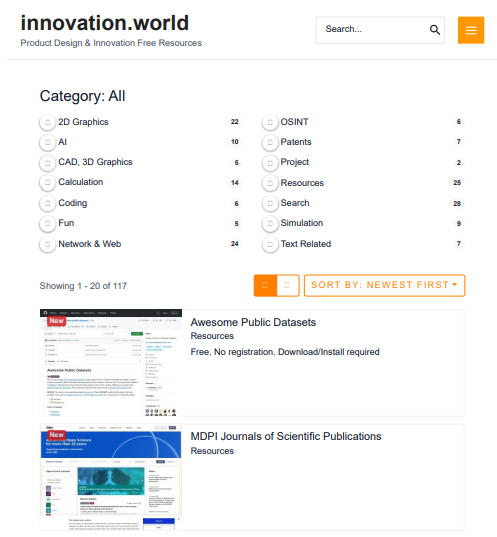497x537 pixels.
Task: Open the orange hamburger menu
Action: (x=471, y=30)
